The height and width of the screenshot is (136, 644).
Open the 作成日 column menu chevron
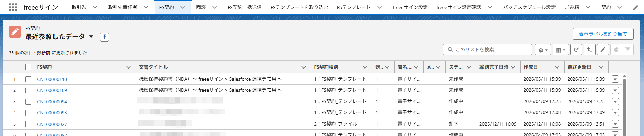pyautogui.click(x=557, y=67)
